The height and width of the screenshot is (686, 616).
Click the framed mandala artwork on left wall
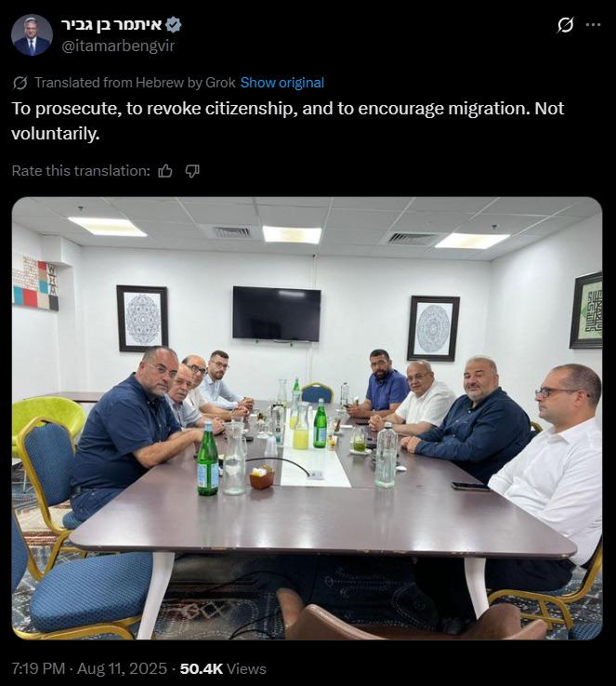pyautogui.click(x=142, y=318)
